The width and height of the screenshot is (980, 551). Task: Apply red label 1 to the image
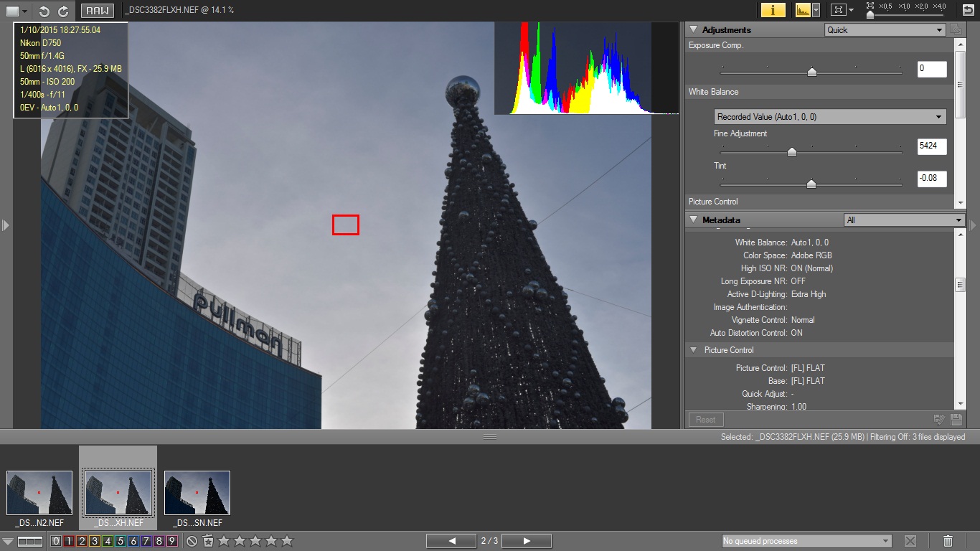[x=69, y=541]
